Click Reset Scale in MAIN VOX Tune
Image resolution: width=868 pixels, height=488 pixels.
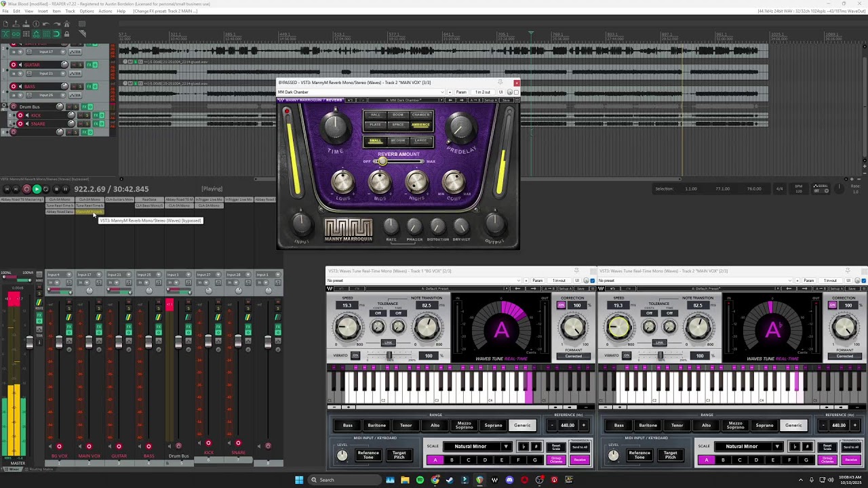(827, 447)
